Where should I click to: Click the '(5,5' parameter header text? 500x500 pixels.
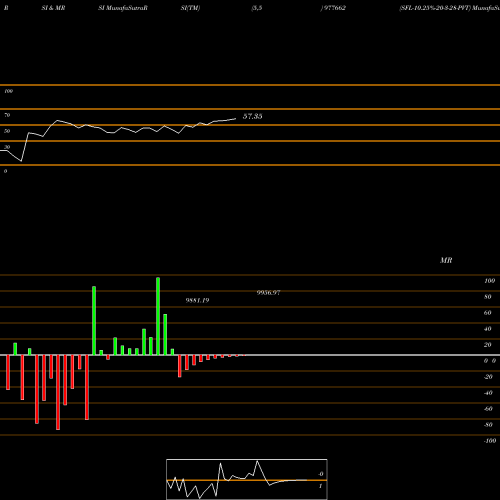[257, 8]
